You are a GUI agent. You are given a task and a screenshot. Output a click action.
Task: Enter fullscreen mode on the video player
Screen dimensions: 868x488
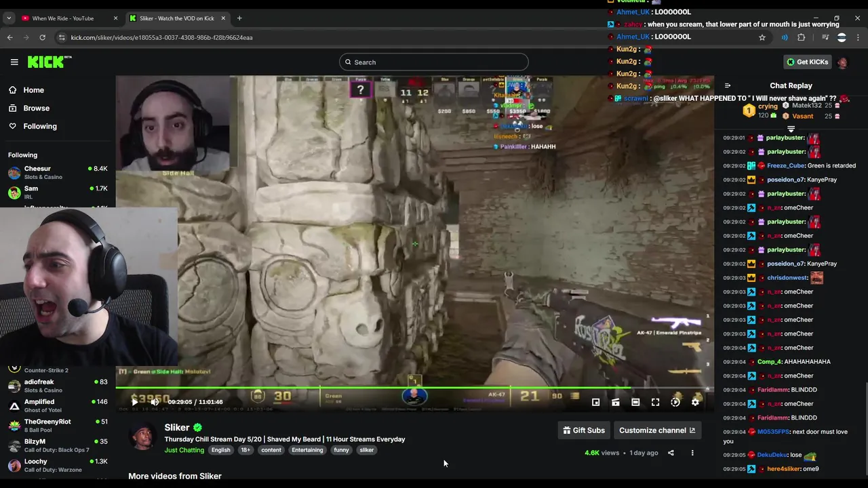655,402
